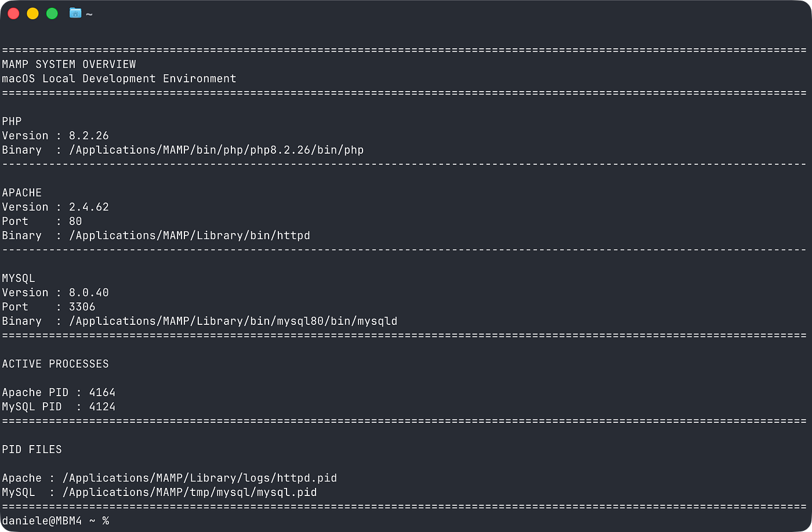Click the httpd.pid file path
The image size is (812, 532).
coord(200,479)
